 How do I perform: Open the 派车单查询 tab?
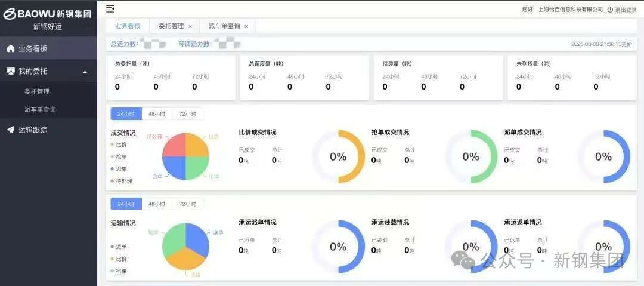point(224,26)
